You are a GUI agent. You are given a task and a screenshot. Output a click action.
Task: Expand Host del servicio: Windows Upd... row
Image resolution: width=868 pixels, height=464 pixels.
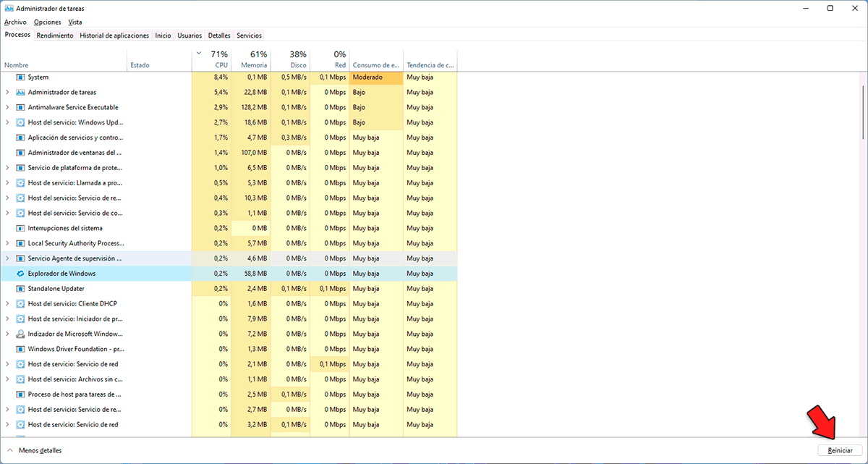pyautogui.click(x=7, y=122)
